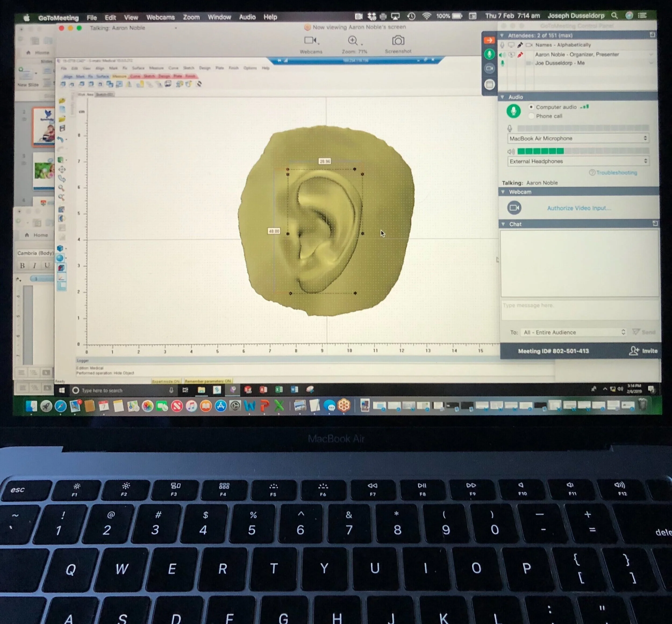Click the webcam icon in Webcam section
672x624 pixels.
click(x=514, y=208)
